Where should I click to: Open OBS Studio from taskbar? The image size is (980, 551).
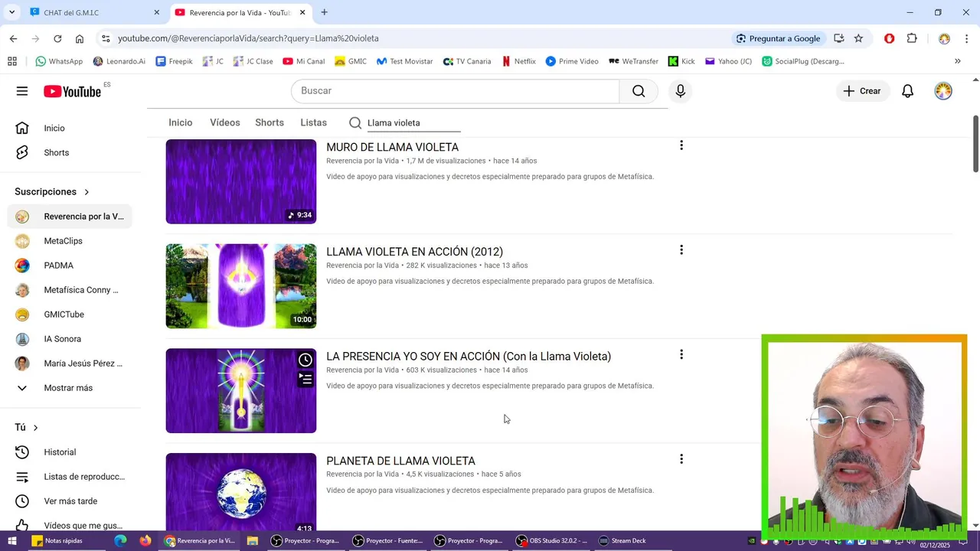(552, 541)
